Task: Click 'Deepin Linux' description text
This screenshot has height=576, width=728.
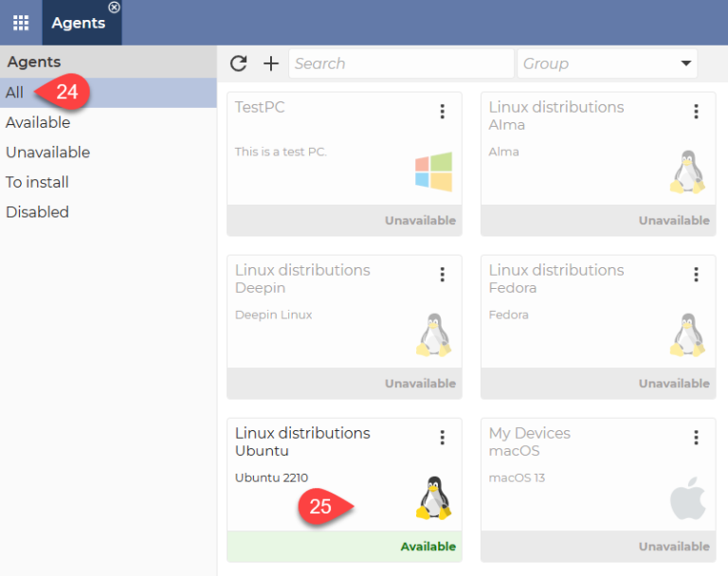Action: [273, 315]
